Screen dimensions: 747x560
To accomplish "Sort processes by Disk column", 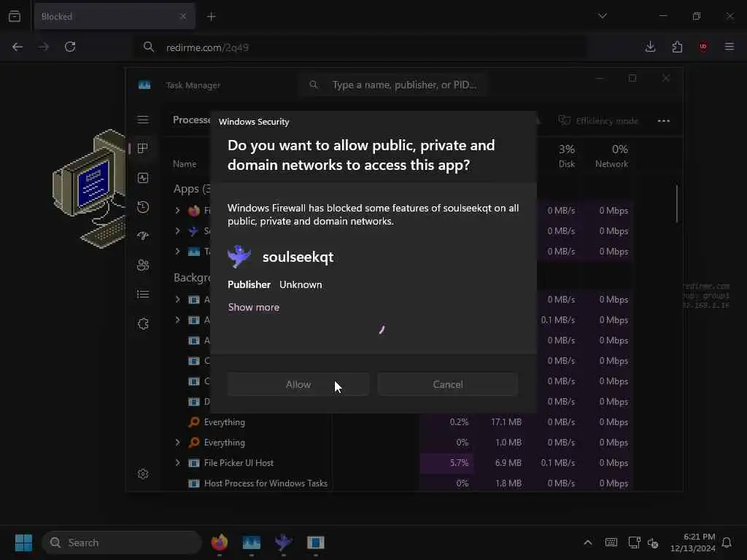I will [x=566, y=156].
